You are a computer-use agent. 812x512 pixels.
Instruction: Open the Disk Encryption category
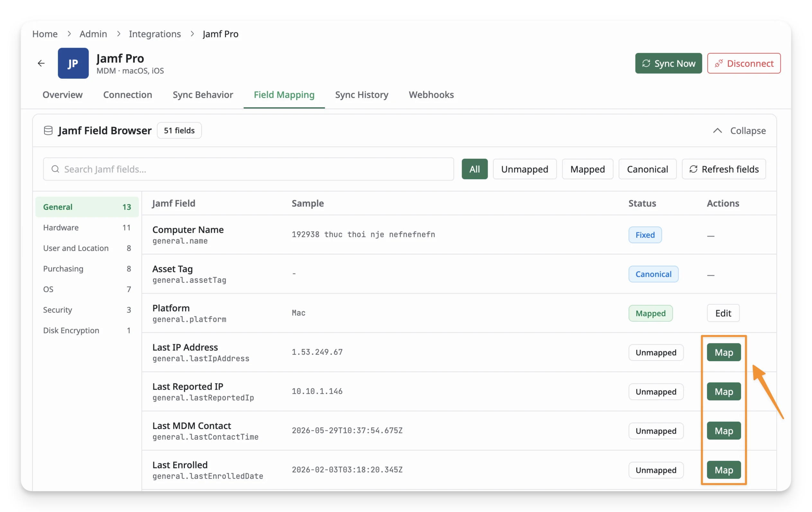(87, 330)
